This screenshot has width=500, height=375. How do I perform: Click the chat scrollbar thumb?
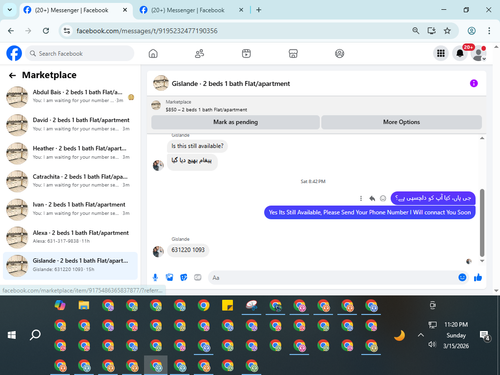482,222
